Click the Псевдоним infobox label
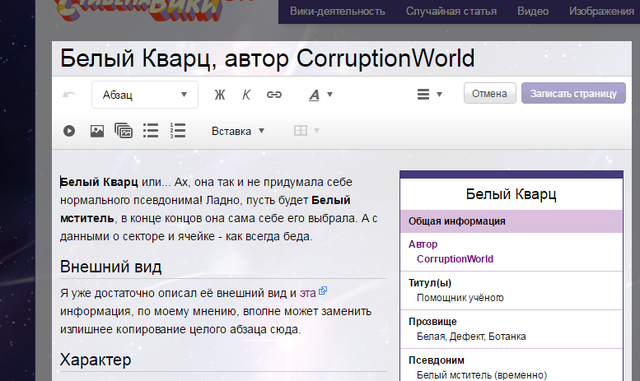 [x=436, y=361]
